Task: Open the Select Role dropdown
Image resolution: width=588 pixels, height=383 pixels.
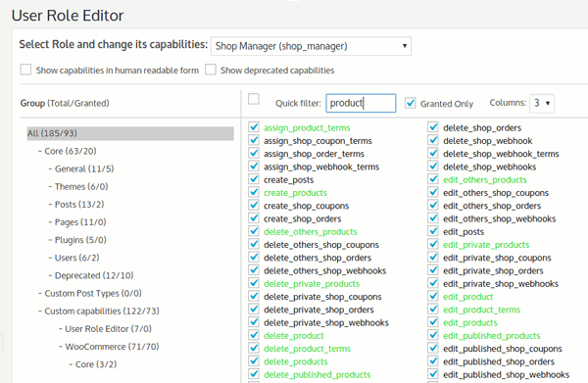Action: [x=311, y=46]
